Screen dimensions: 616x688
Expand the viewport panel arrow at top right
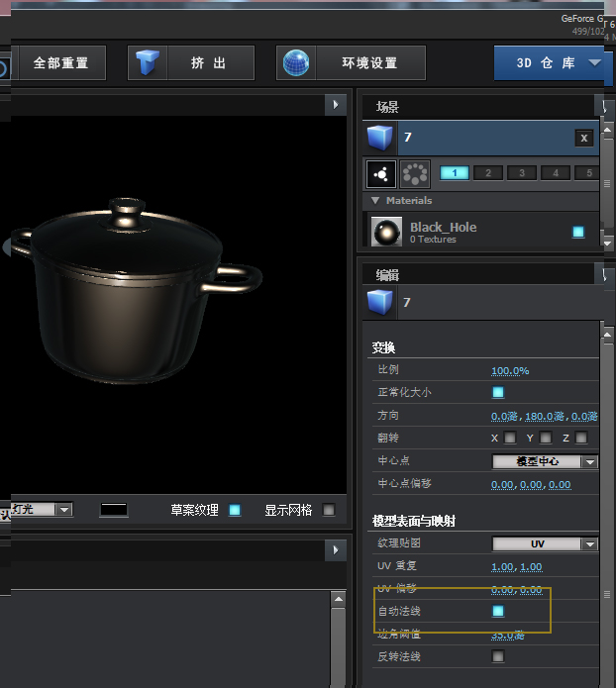(335, 105)
